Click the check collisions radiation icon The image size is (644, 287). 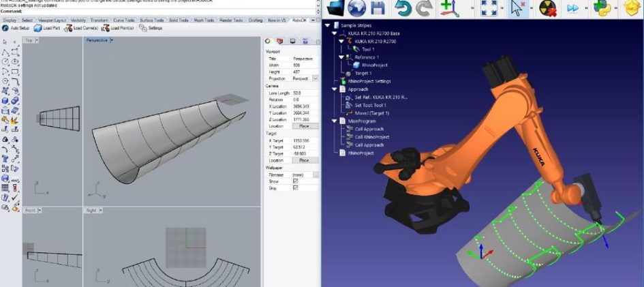548,8
